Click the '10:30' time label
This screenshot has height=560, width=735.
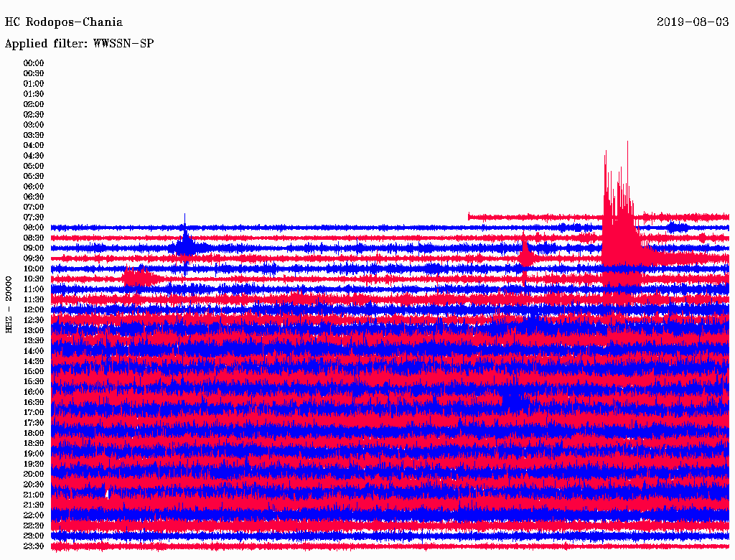[34, 279]
